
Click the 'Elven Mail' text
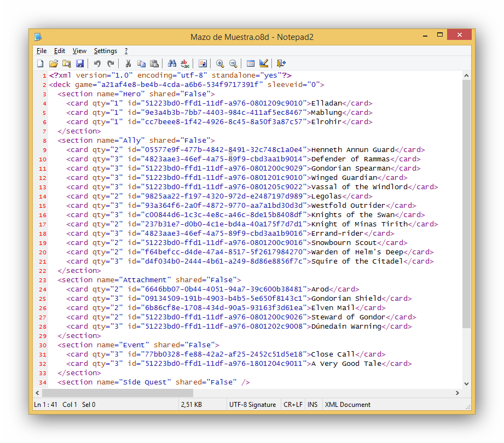(333, 308)
